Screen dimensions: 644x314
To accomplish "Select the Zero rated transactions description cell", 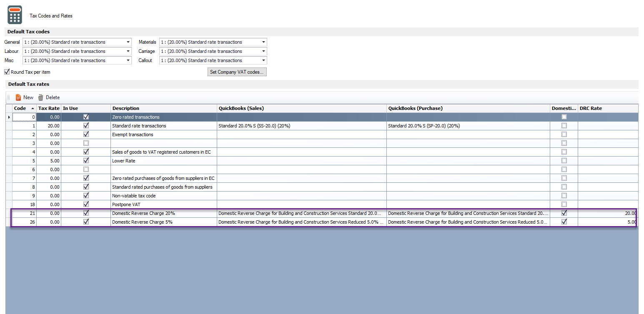I will pyautogui.click(x=164, y=117).
